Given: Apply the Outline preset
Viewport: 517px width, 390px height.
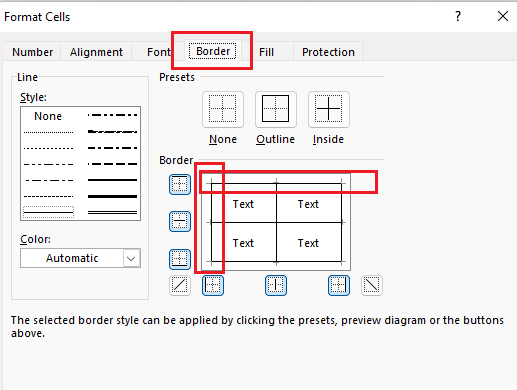Looking at the screenshot, I should coord(276,109).
